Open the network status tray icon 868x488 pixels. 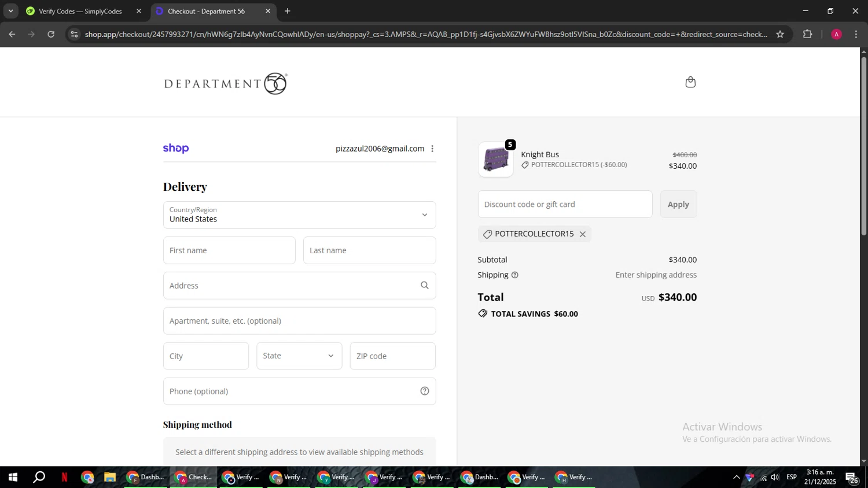[763, 478]
